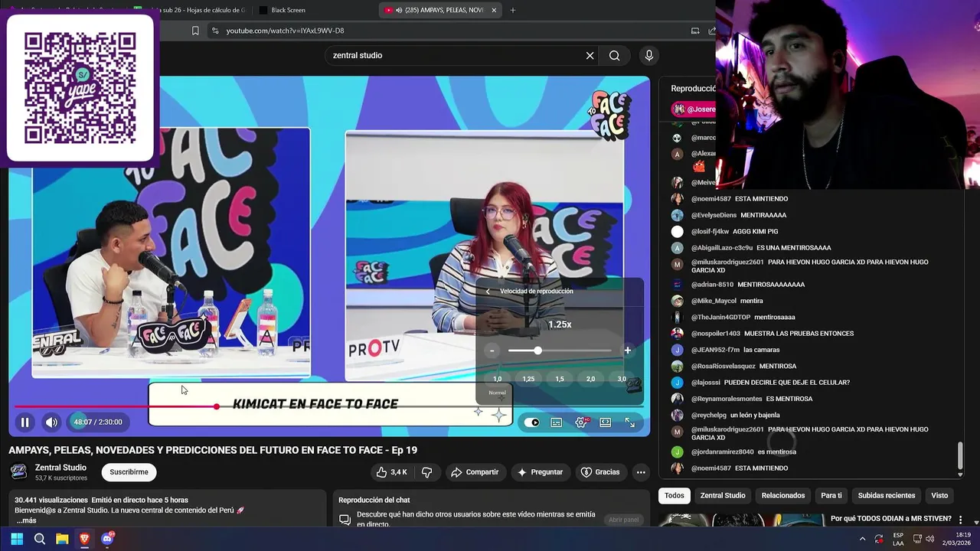Like the video with thumbs-up 3,4 K
The width and height of the screenshot is (980, 551).
391,472
